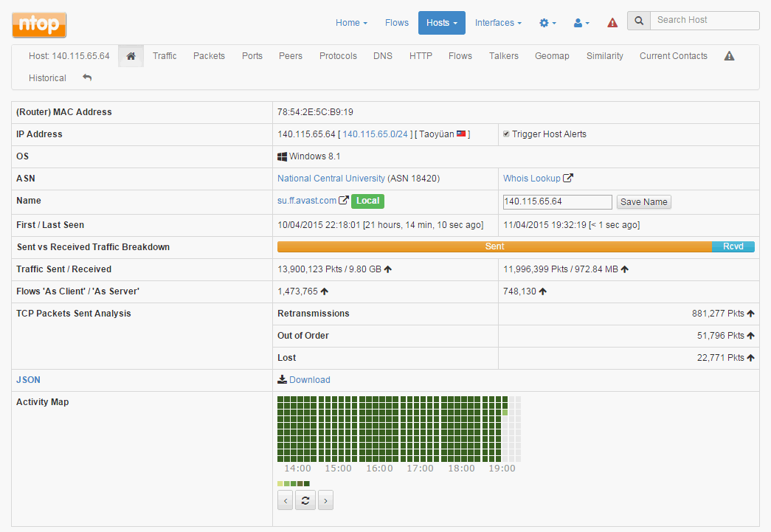Image resolution: width=771 pixels, height=532 pixels.
Task: Click up arrow beside Out of Order packets
Action: pyautogui.click(x=750, y=335)
